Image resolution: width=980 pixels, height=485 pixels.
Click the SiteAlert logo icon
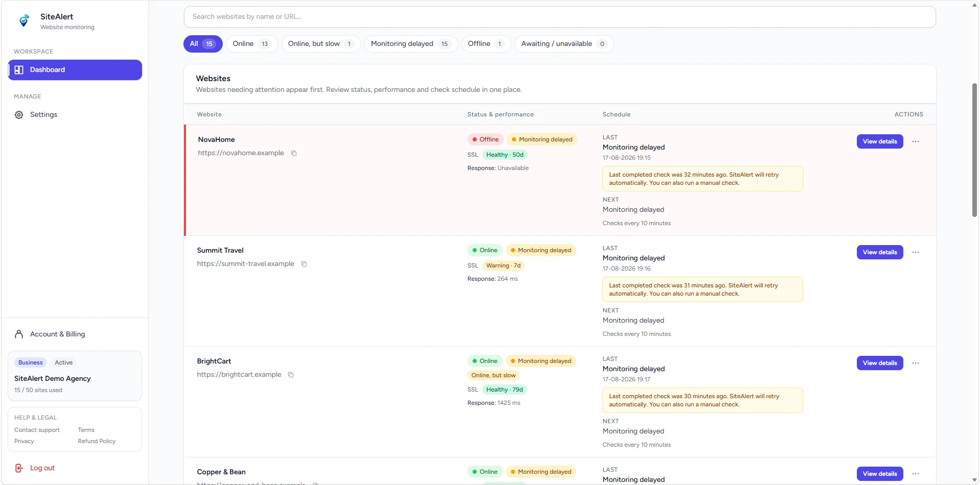24,21
